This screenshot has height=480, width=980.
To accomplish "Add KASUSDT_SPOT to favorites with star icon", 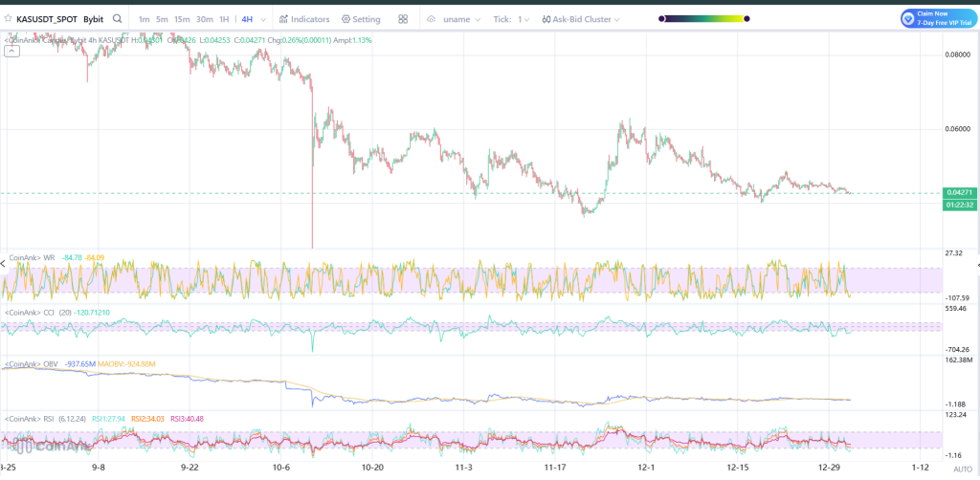I will click(8, 18).
